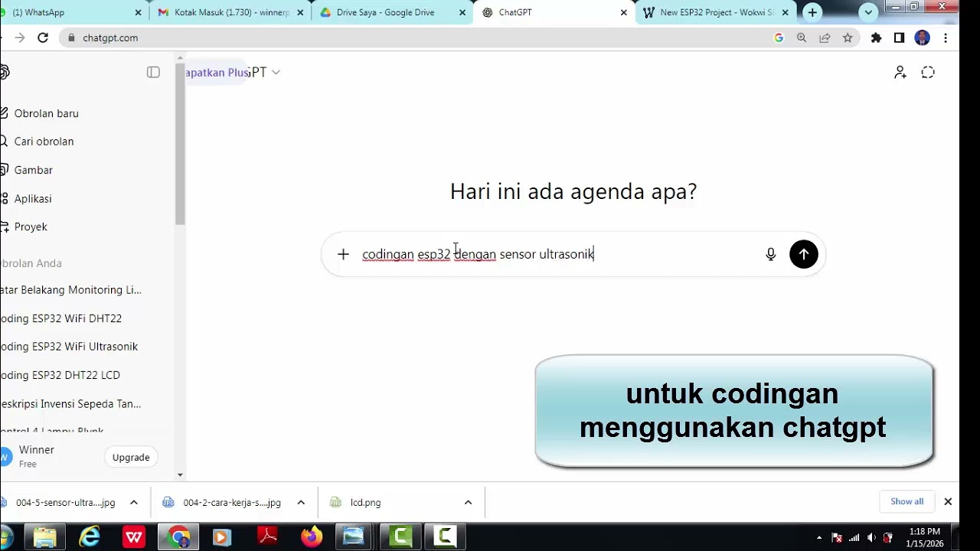
Task: Open chat Latar Belakang Monitoring Li...
Action: (70, 290)
